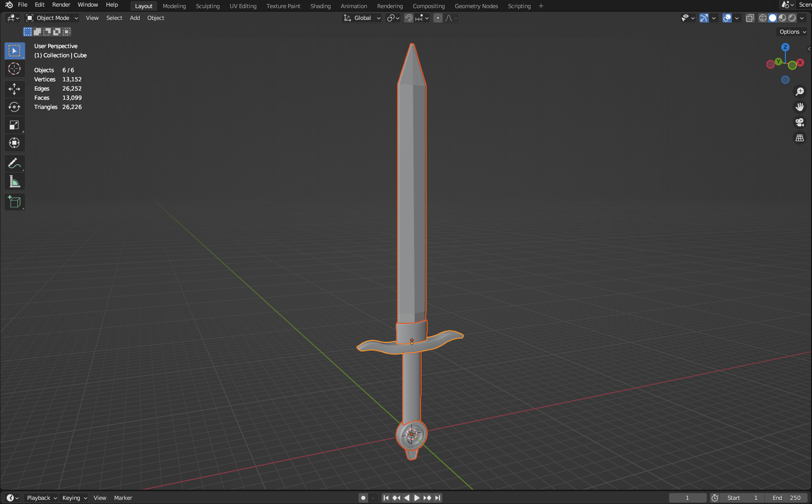Open the viewport Add menu

[135, 18]
